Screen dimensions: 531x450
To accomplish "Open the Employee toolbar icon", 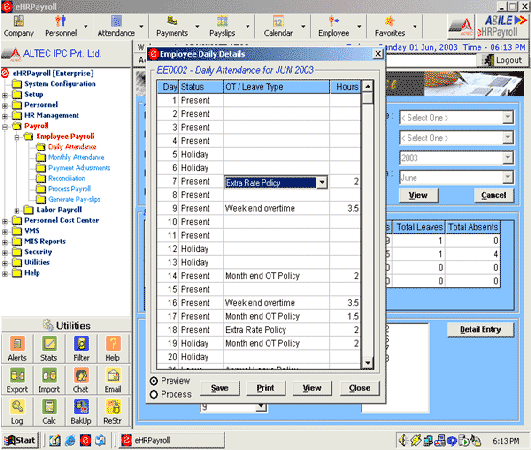I will click(x=334, y=26).
